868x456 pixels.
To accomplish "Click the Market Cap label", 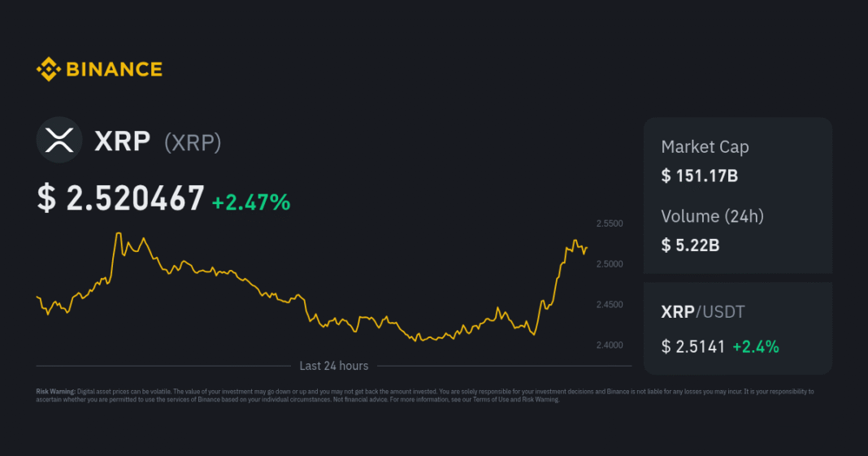I will [x=705, y=146].
